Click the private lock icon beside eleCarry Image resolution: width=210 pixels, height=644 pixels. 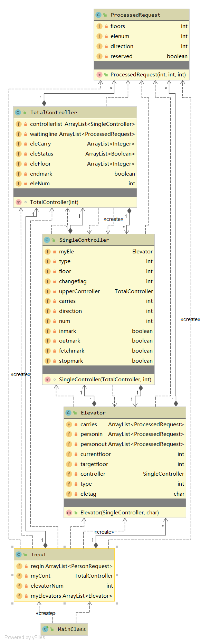[26, 144]
